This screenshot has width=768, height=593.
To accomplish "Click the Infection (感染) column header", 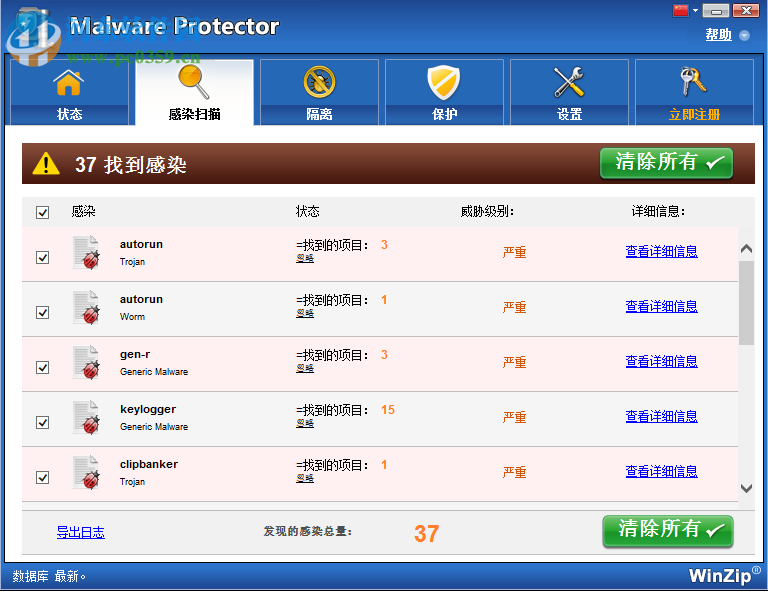I will pyautogui.click(x=83, y=212).
